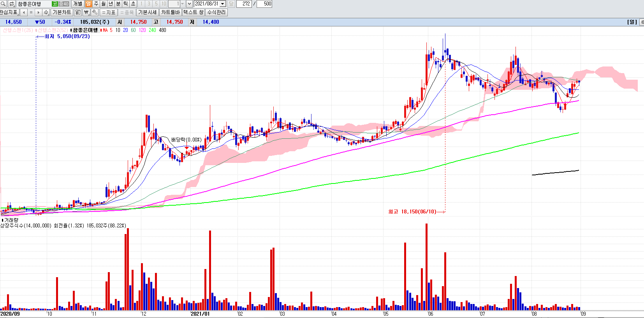
Task: Click the 상장주식수(14,000,000) info text
Action: click(26, 225)
